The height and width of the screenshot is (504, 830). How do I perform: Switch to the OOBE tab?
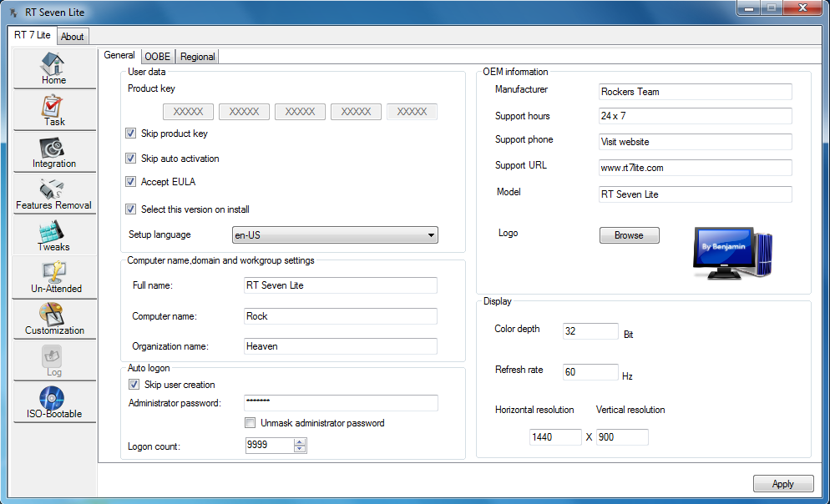click(158, 57)
